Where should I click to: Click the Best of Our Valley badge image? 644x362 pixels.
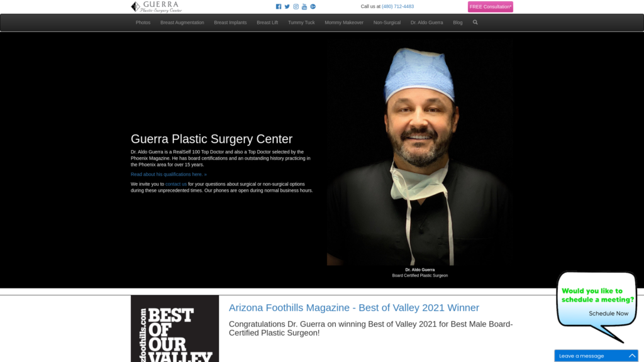tap(175, 329)
